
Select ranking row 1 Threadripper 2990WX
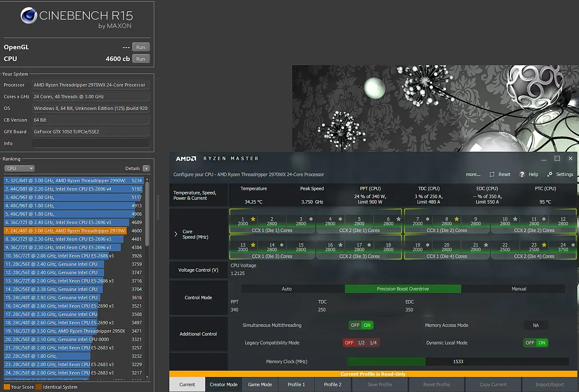tap(74, 181)
